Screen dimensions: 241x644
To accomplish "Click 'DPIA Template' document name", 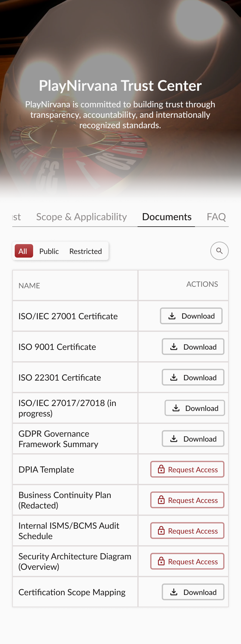I will pyautogui.click(x=46, y=470).
